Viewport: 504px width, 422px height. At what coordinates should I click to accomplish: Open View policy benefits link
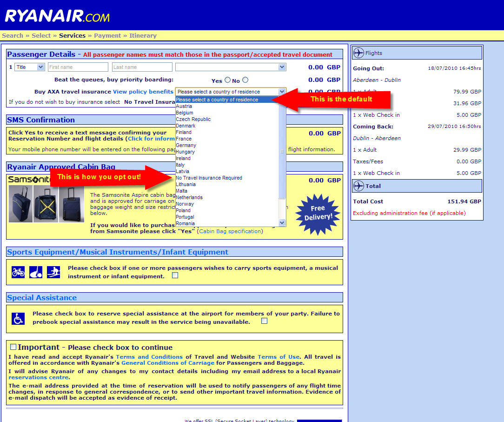point(143,92)
